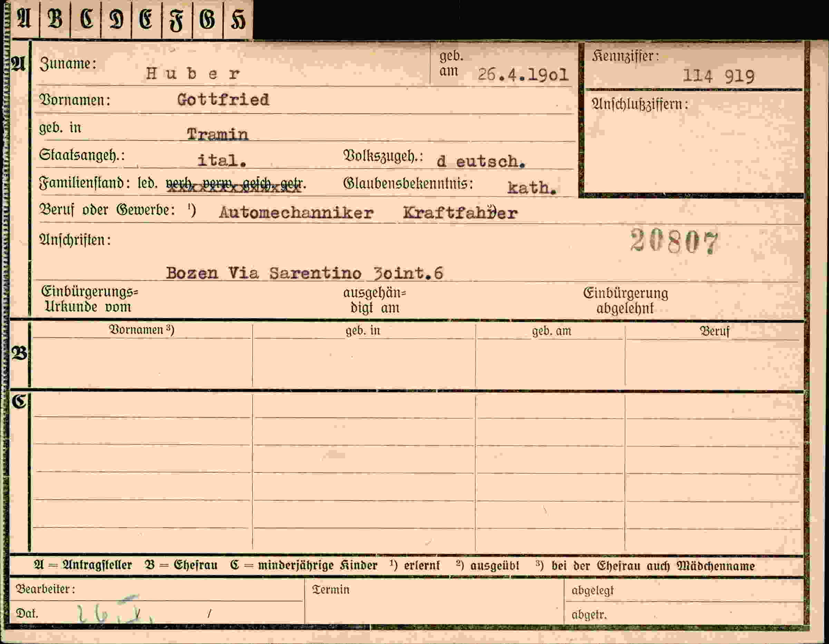Click the birthplace 'Tramin'
The image size is (829, 644).
[x=217, y=134]
